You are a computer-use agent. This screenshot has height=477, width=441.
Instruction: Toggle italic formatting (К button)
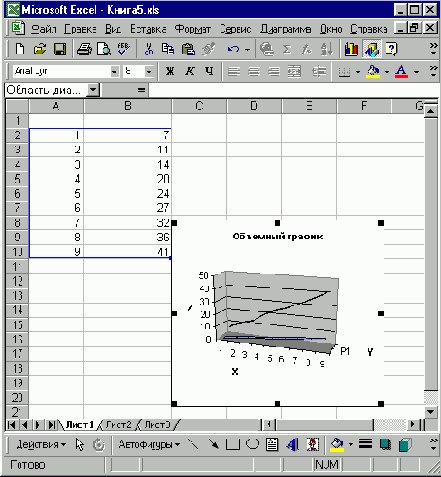tap(190, 71)
